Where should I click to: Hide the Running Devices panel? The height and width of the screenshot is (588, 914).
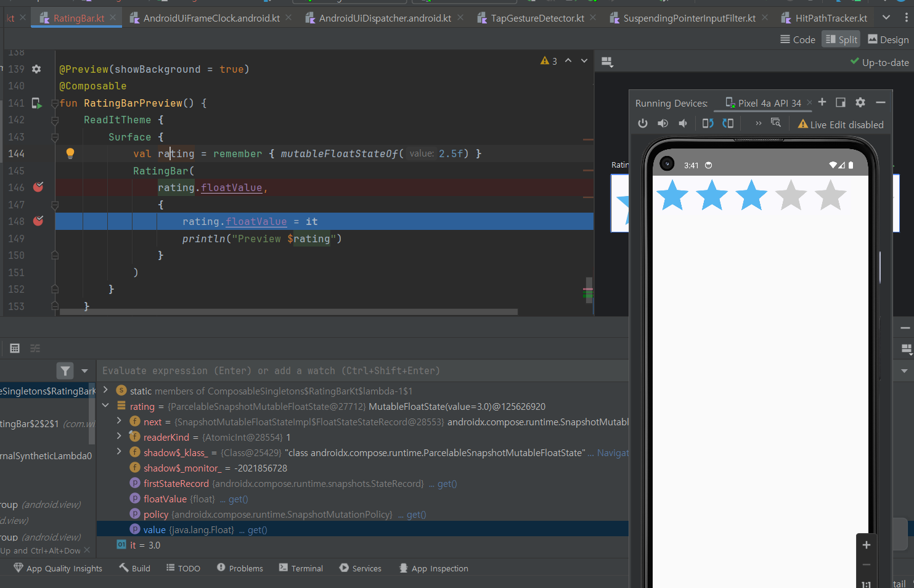(x=881, y=102)
